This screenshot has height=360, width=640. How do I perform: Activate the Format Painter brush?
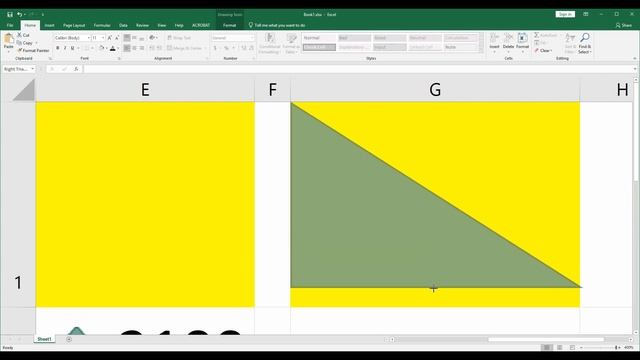click(x=33, y=50)
